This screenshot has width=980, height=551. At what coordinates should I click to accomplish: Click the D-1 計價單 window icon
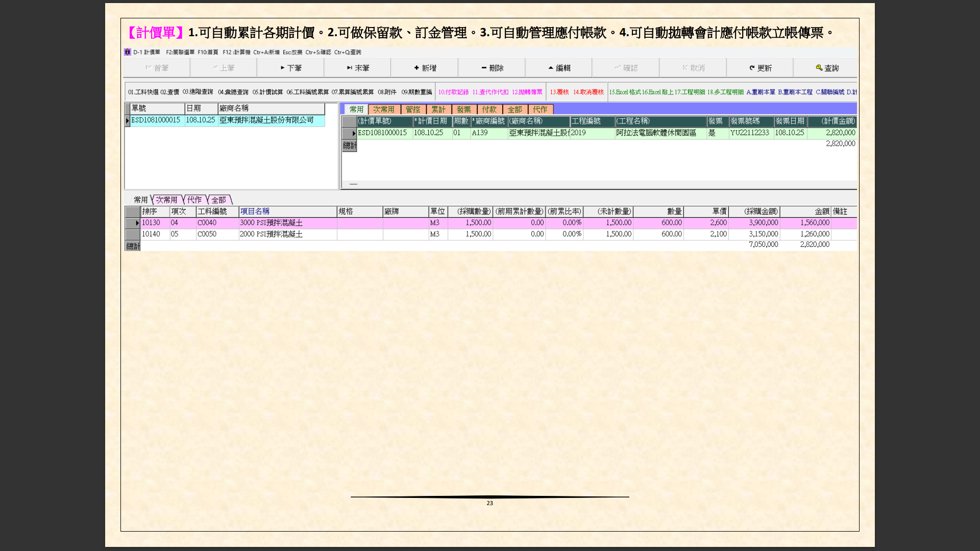[x=128, y=52]
